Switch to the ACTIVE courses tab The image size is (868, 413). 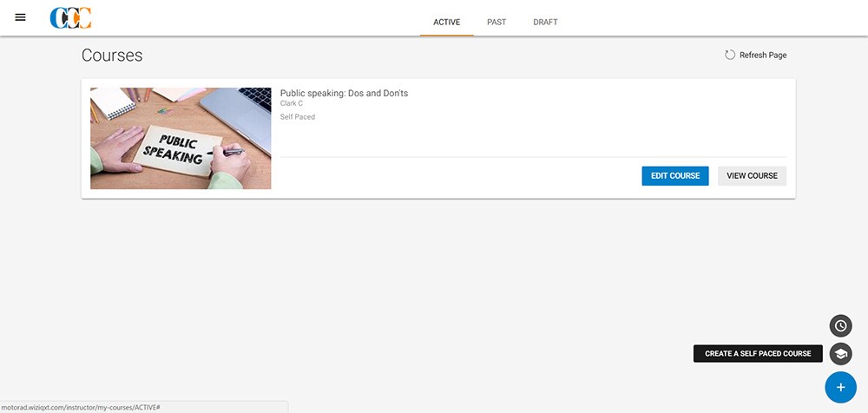(446, 22)
